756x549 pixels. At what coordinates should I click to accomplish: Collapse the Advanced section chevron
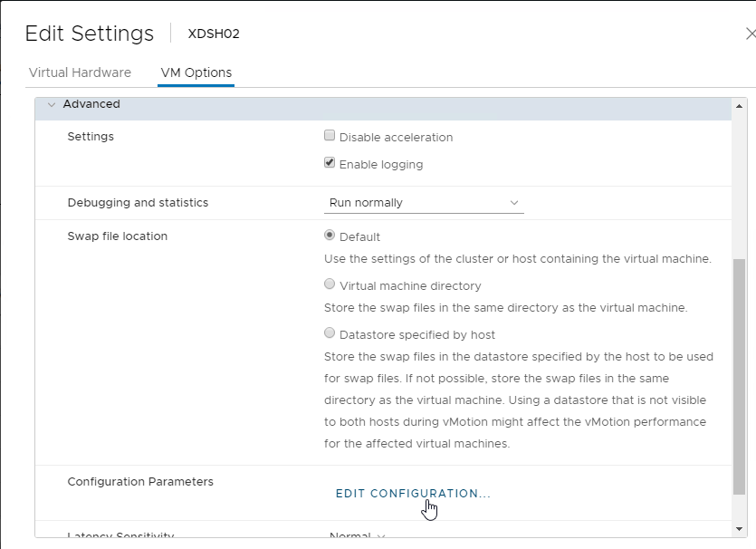52,104
